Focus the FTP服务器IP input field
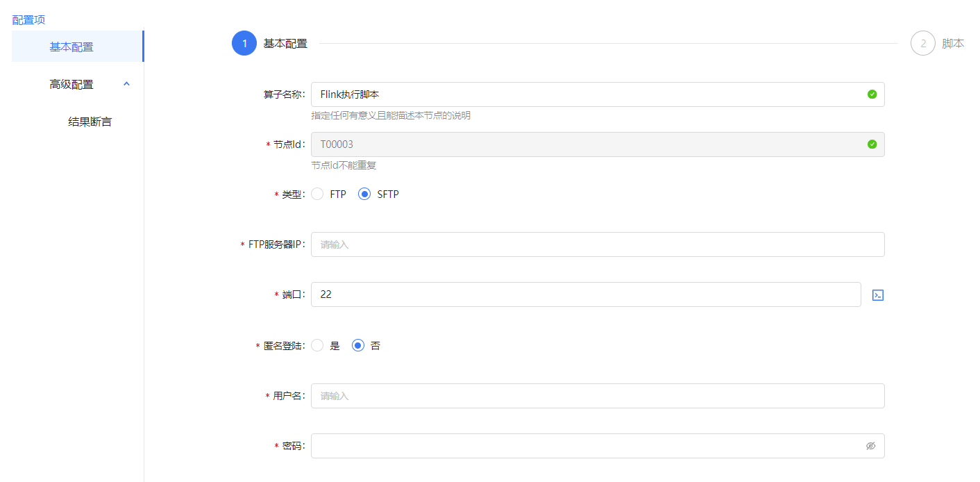The image size is (980, 482). pyautogui.click(x=597, y=244)
